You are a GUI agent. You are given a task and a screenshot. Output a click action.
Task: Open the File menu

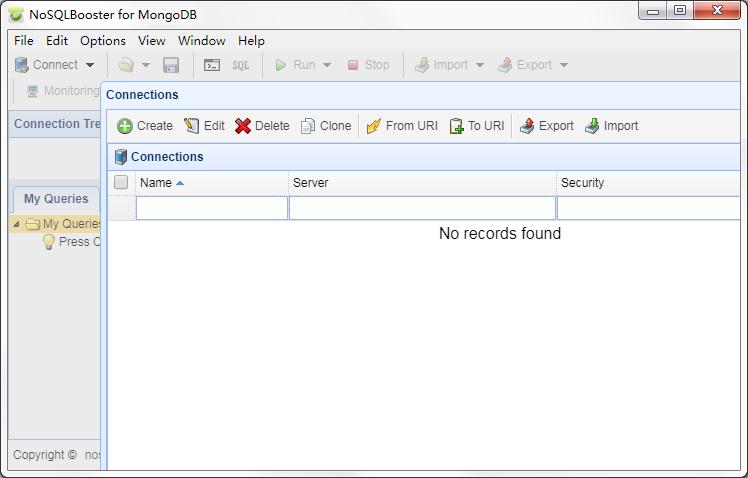tap(24, 41)
